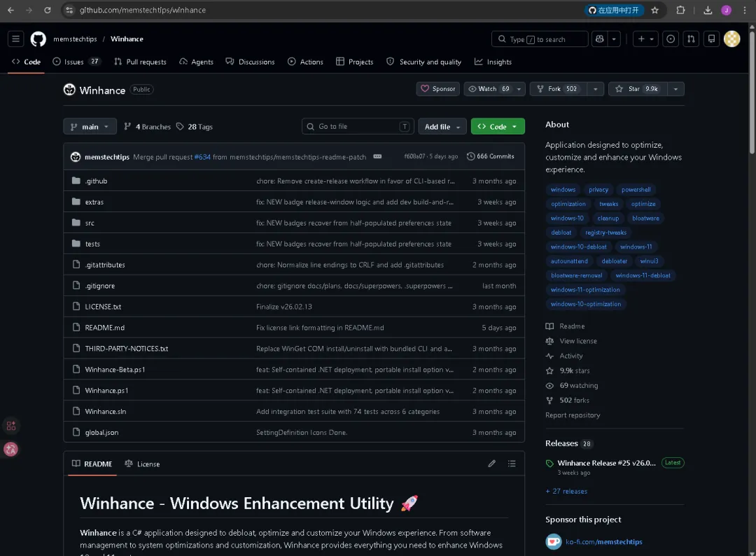Open the main branch dropdown
Image resolution: width=756 pixels, height=556 pixels.
click(x=90, y=127)
